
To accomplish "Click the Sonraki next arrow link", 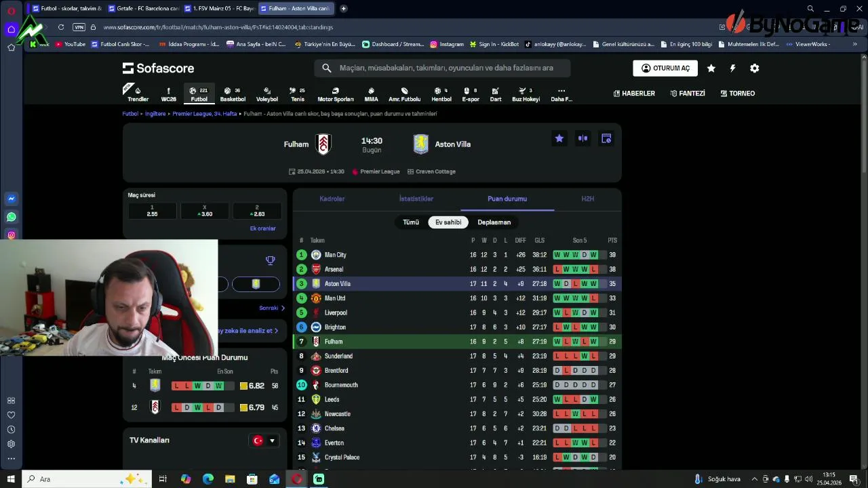I will tap(272, 308).
